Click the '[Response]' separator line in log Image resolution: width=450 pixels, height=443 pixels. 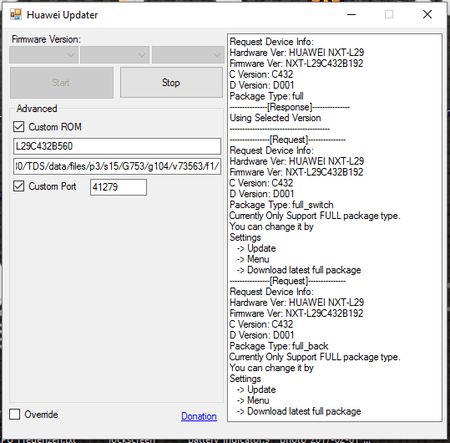(290, 107)
